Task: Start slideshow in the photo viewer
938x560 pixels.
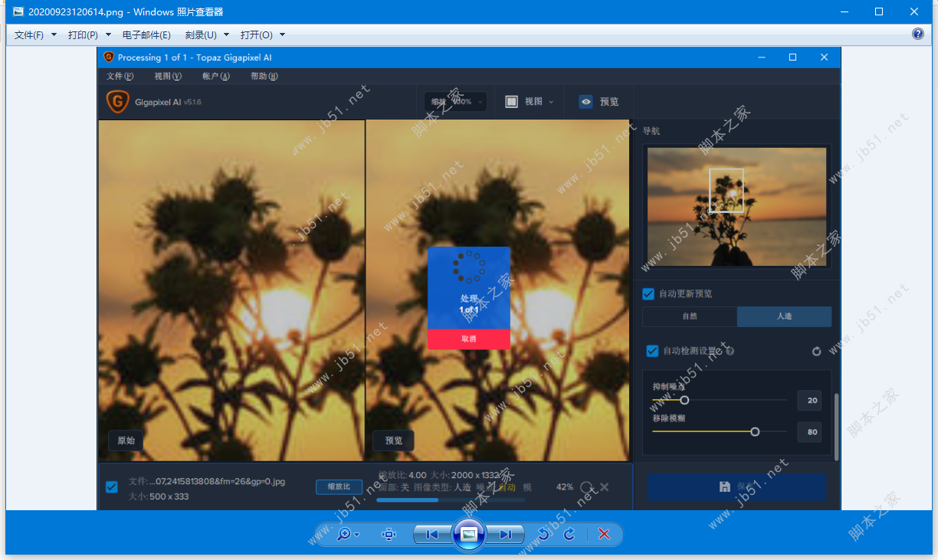Action: [x=469, y=535]
